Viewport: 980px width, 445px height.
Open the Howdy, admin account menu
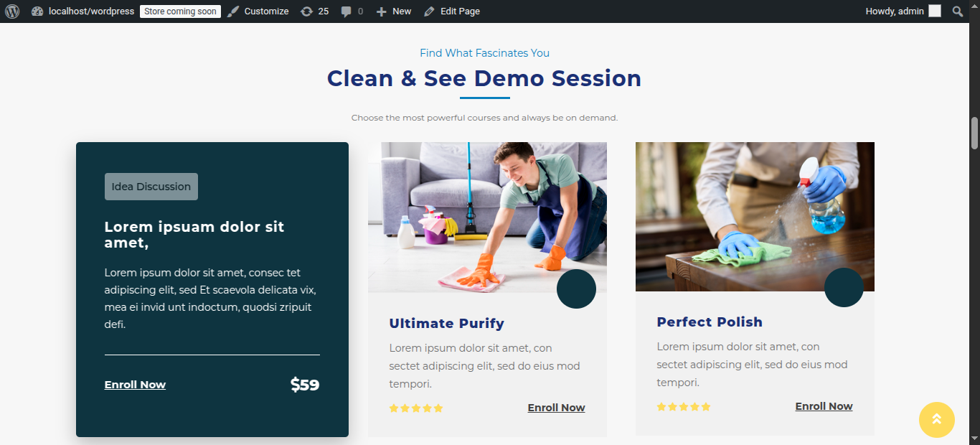[903, 11]
